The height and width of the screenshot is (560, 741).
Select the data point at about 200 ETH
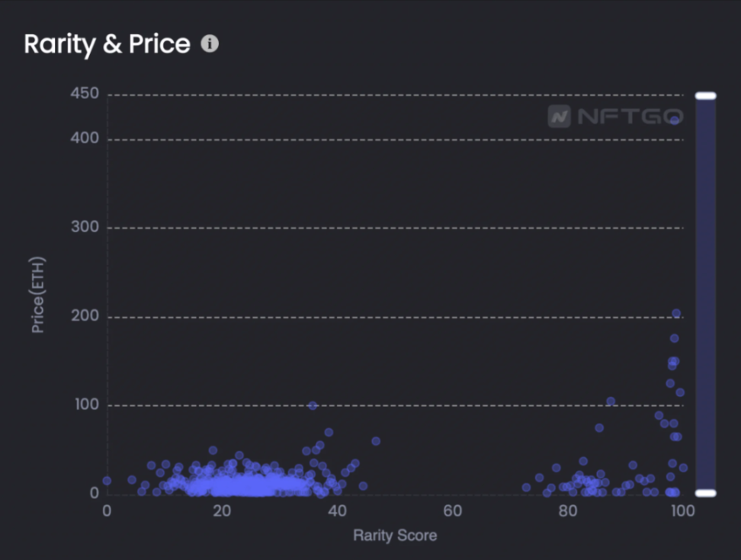click(x=676, y=313)
